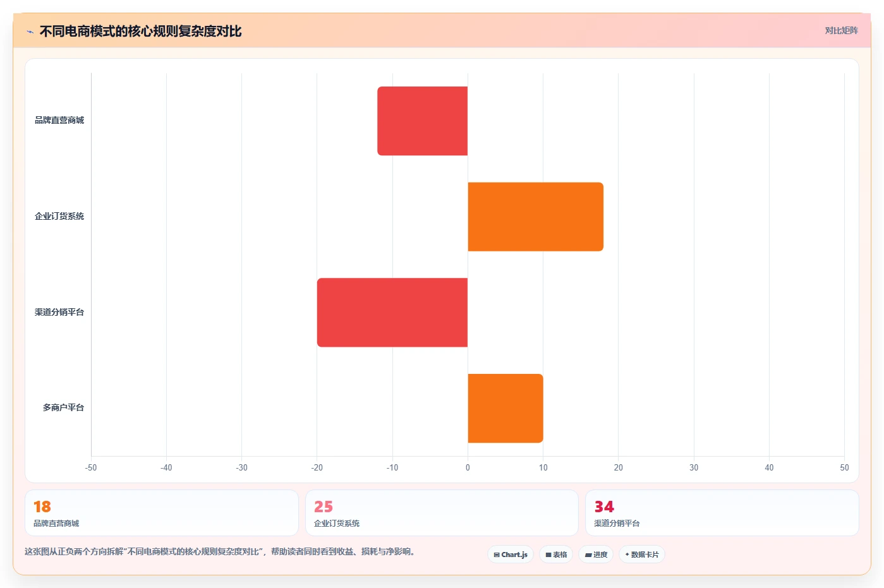884x588 pixels.
Task: Click the 数据卡片 tag chip
Action: pos(642,555)
